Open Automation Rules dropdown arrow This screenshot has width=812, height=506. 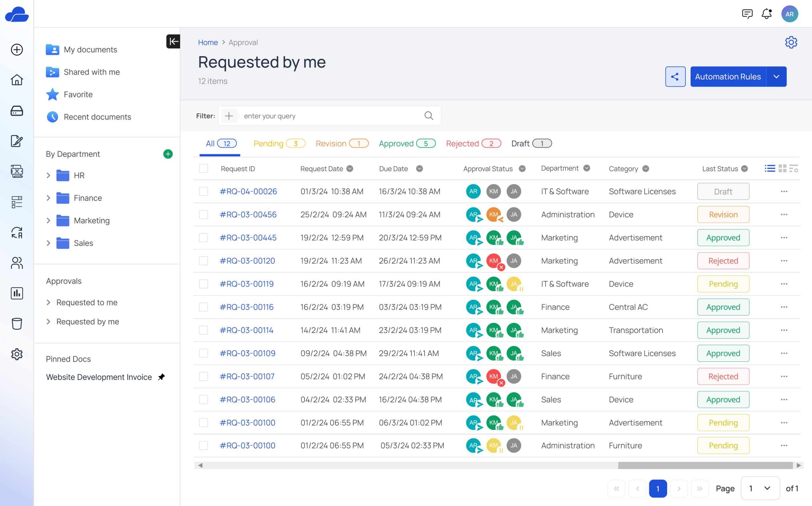click(x=776, y=77)
